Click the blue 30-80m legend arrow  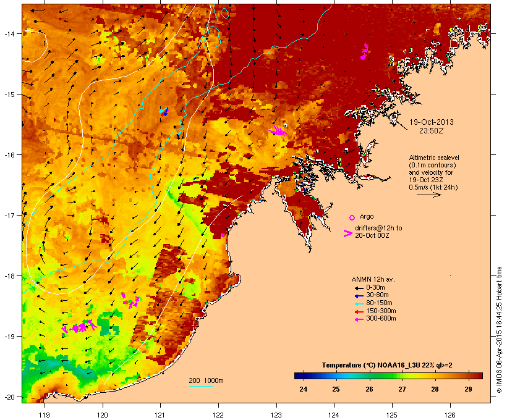click(x=359, y=296)
